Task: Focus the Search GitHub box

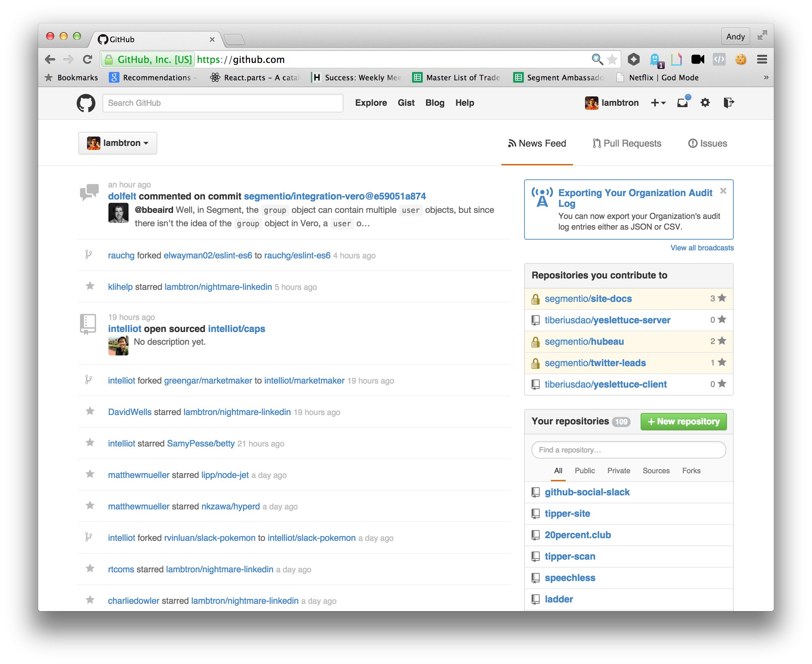Action: point(223,103)
